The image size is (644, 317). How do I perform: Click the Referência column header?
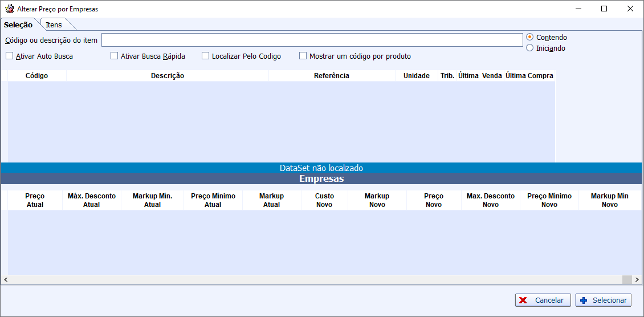332,76
